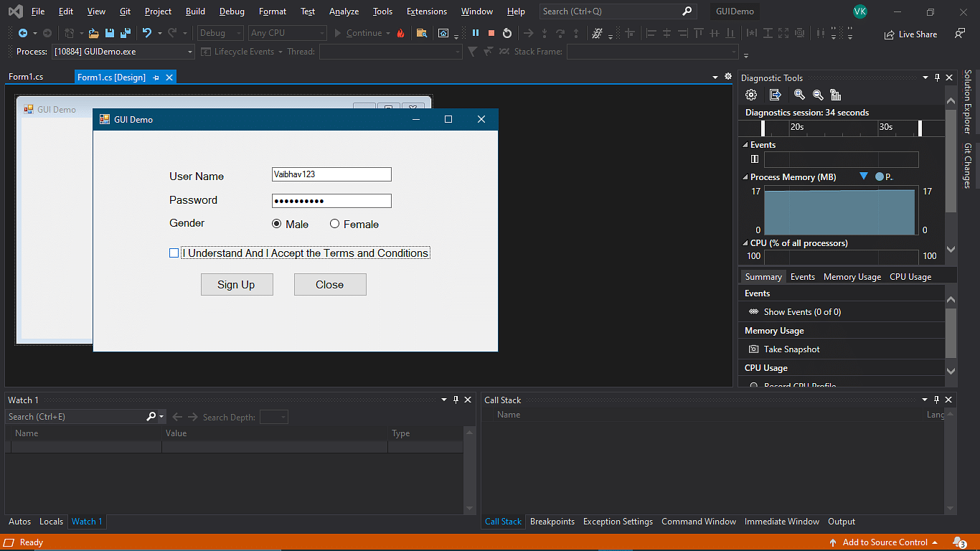Open the Send Feedback icon beside Live Share
The image size is (980, 551).
click(x=960, y=34)
